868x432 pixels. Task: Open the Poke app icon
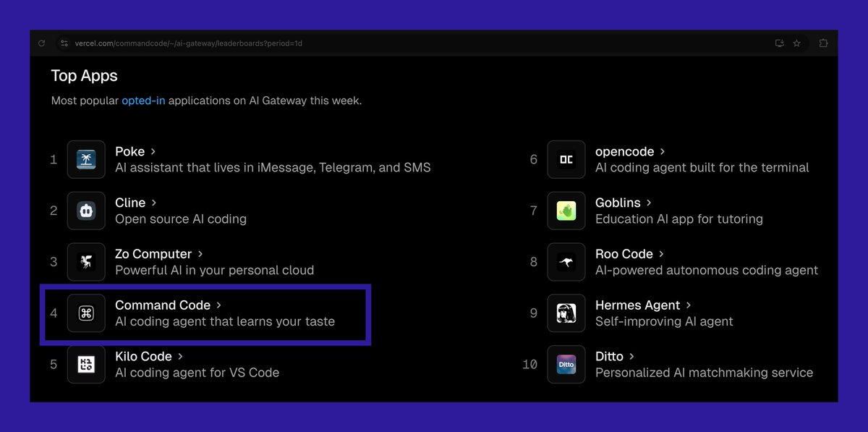(86, 159)
